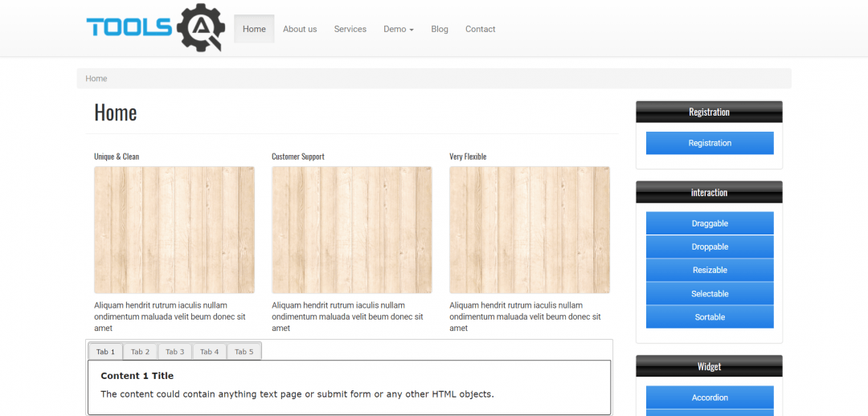Viewport: 868px width, 416px height.
Task: Click the ToolsQA gear logo
Action: click(x=154, y=28)
